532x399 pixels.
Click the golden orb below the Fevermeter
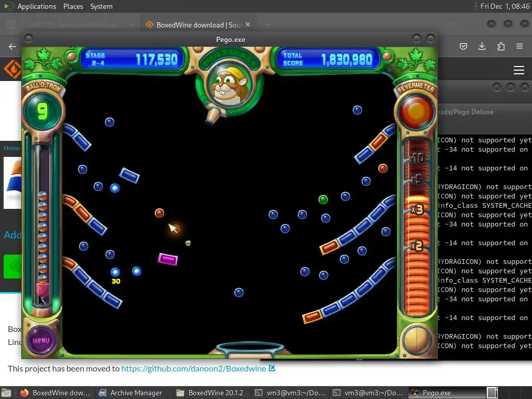pos(416,341)
